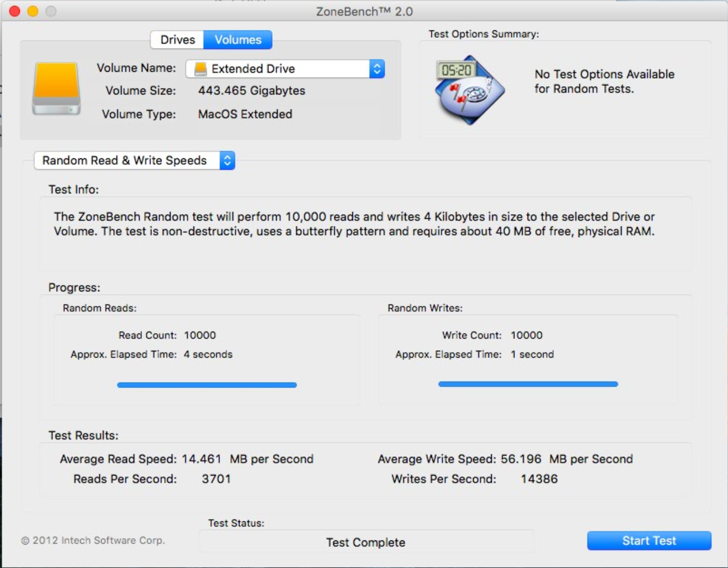Click the 443.465 Gigabytes volume size value

click(x=252, y=91)
